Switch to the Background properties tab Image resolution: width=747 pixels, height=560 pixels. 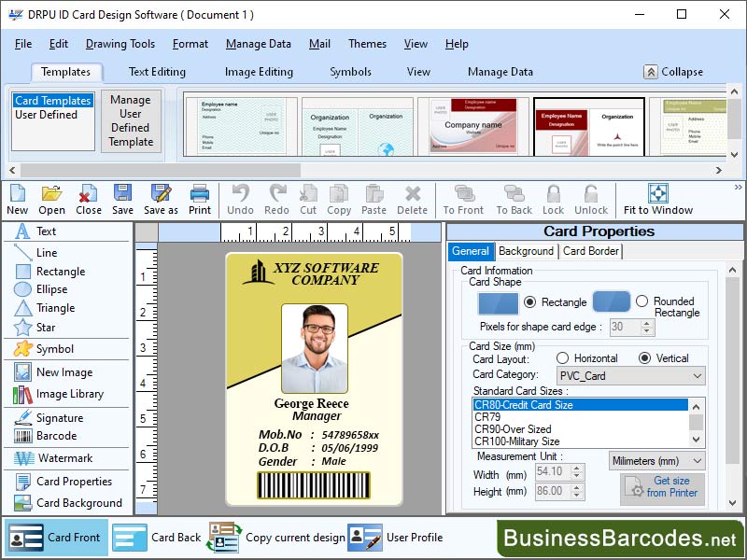[527, 251]
